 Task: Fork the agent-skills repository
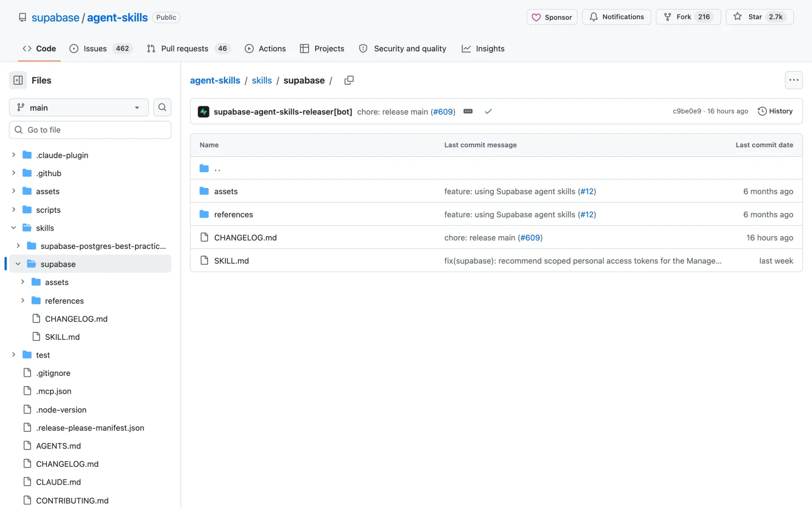click(688, 17)
